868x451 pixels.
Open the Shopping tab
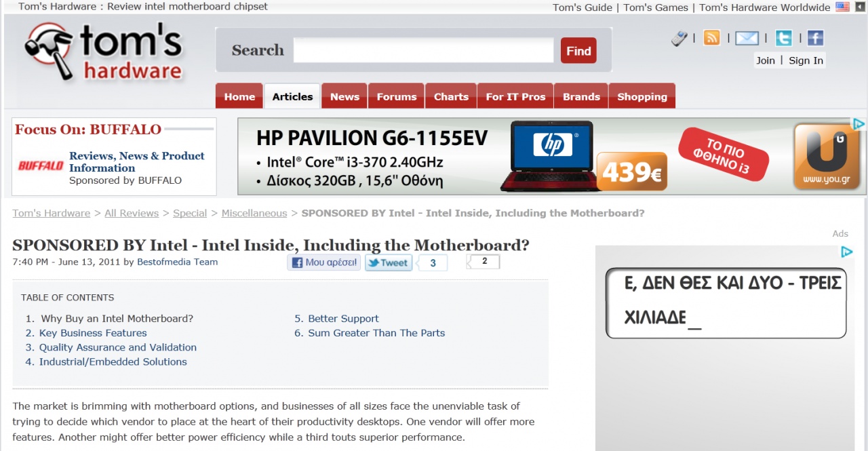tap(642, 96)
